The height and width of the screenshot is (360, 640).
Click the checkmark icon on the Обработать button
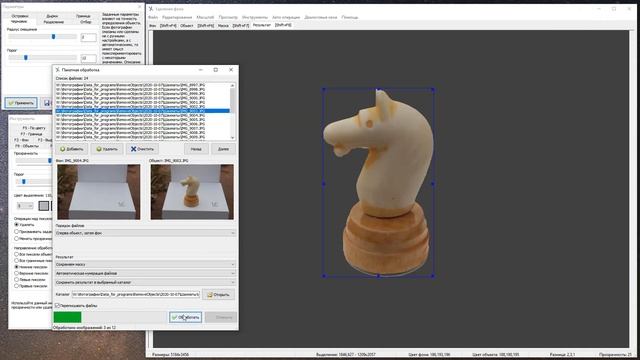(175, 317)
